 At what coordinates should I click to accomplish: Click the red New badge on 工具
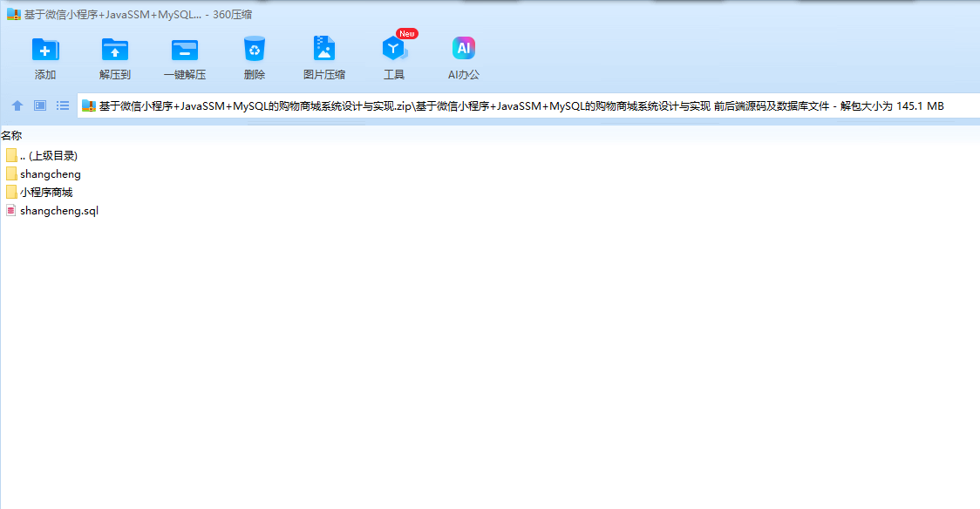407,34
